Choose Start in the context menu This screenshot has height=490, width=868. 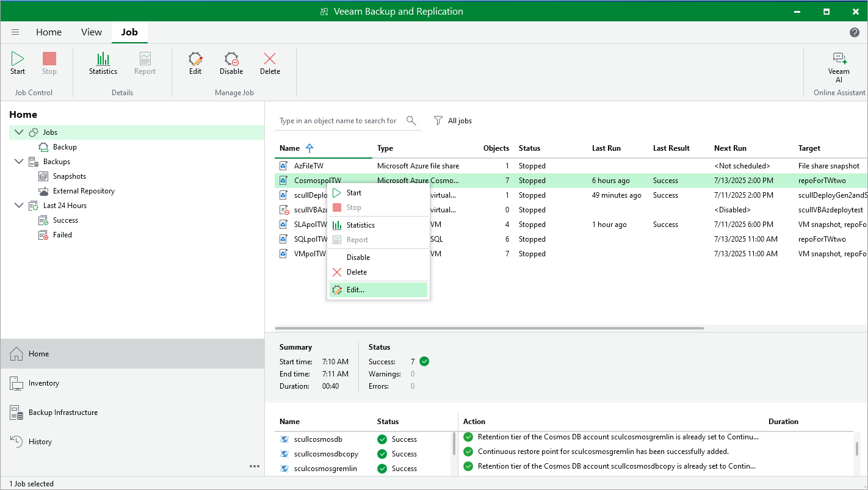click(378, 192)
